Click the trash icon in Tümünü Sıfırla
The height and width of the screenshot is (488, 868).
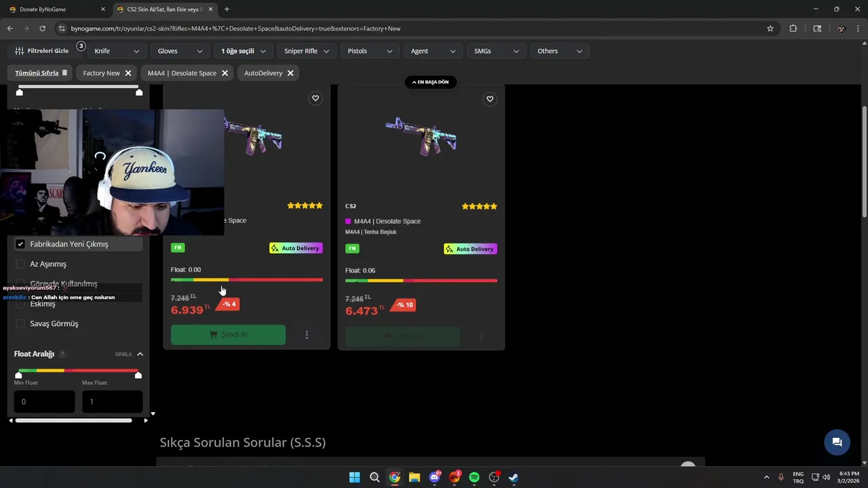click(x=65, y=73)
